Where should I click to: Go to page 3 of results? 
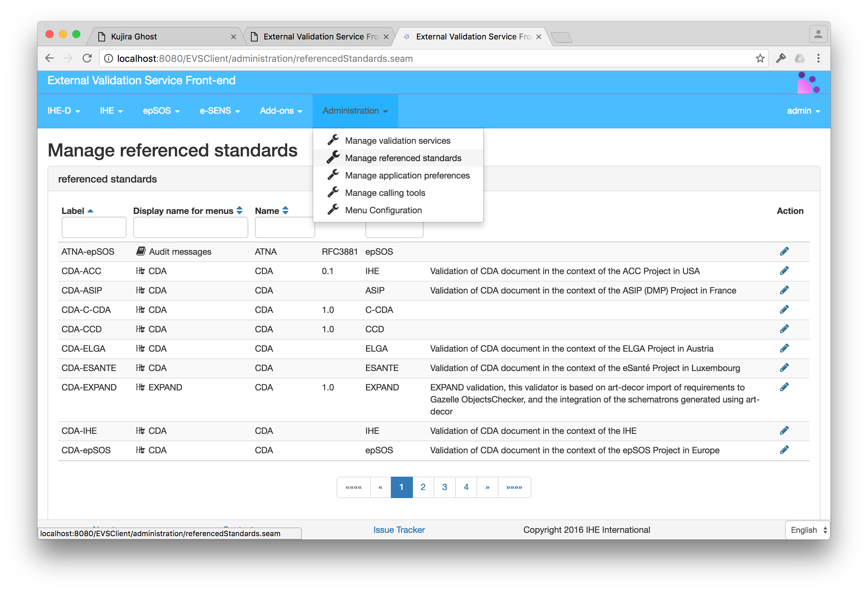coord(444,487)
